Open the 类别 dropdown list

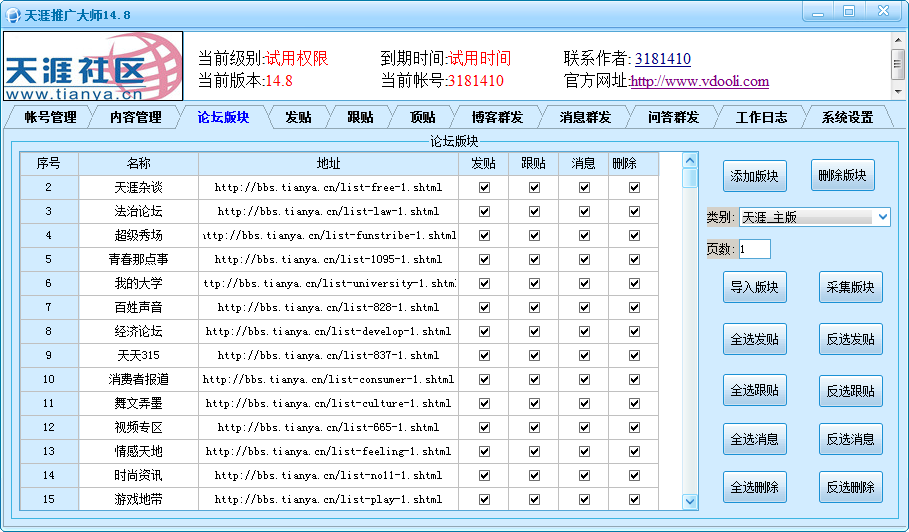coord(881,217)
